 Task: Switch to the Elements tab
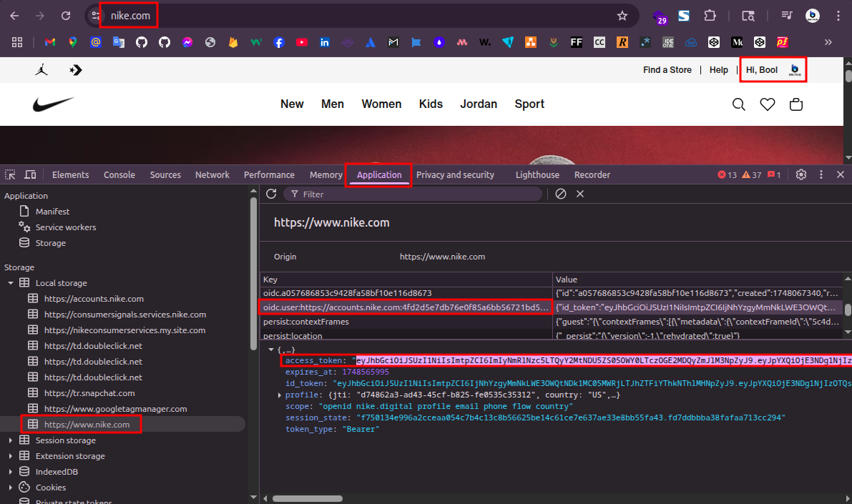pyautogui.click(x=70, y=175)
